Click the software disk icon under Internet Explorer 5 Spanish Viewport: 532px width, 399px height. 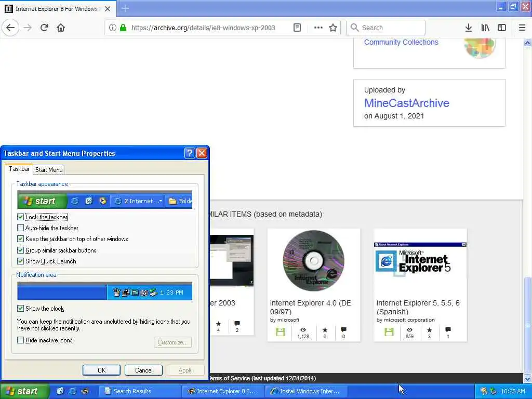[389, 332]
